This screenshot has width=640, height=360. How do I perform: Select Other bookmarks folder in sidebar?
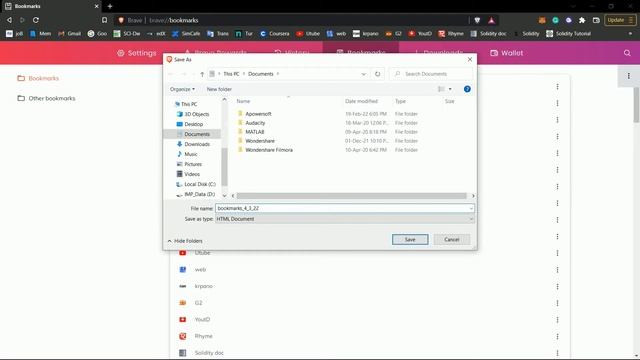click(46, 98)
